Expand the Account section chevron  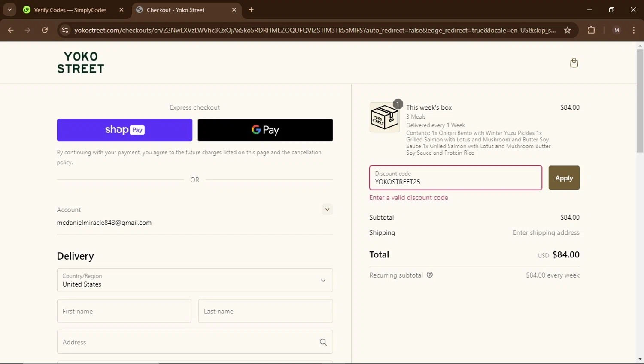[327, 209]
